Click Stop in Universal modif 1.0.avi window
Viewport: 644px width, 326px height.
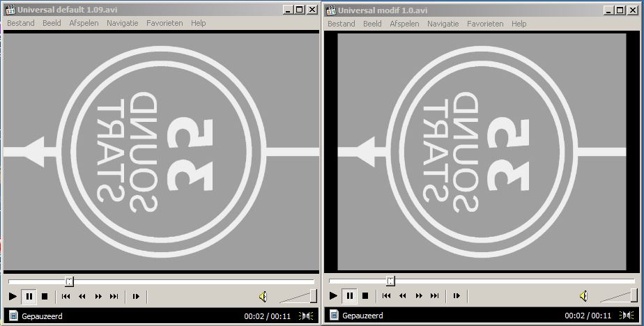click(365, 295)
